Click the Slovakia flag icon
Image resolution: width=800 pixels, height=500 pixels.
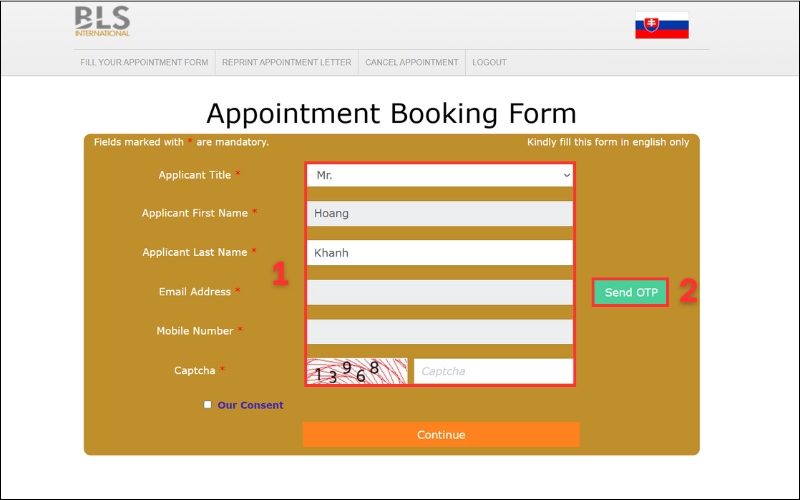click(661, 26)
